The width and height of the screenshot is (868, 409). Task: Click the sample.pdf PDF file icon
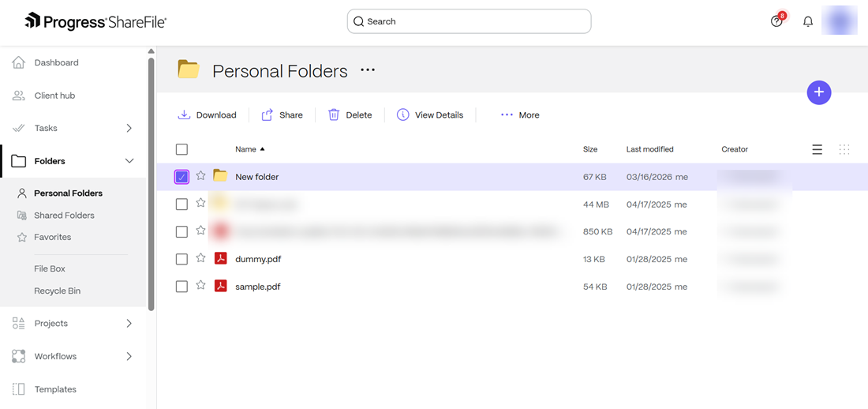221,286
